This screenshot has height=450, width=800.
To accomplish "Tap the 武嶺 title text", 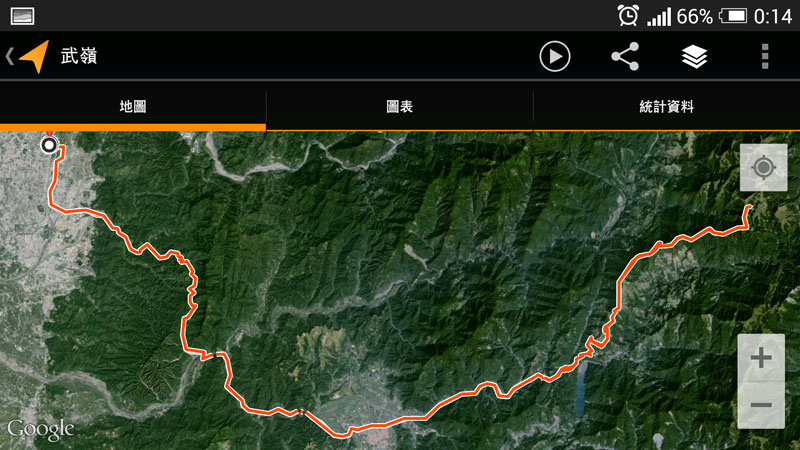I will pyautogui.click(x=79, y=56).
